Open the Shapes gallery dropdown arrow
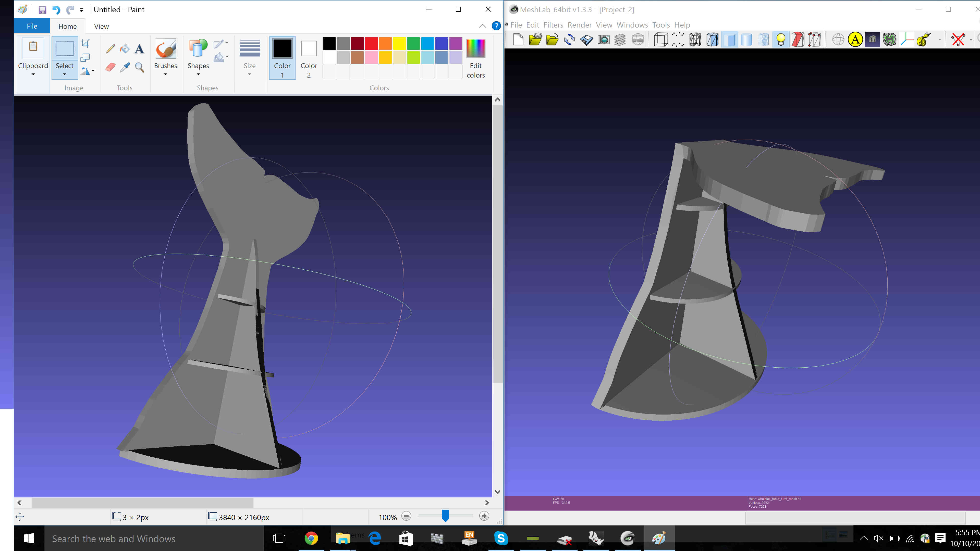980x551 pixels. click(x=198, y=74)
